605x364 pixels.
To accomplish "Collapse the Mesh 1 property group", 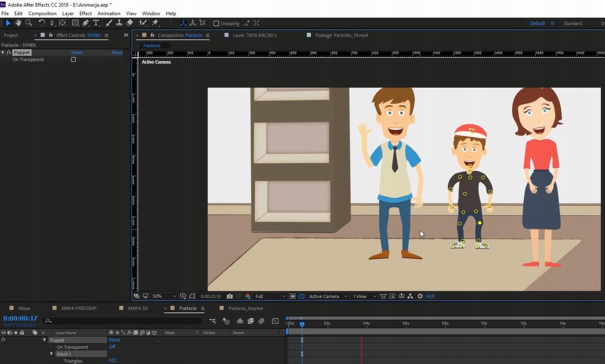I will point(51,354).
